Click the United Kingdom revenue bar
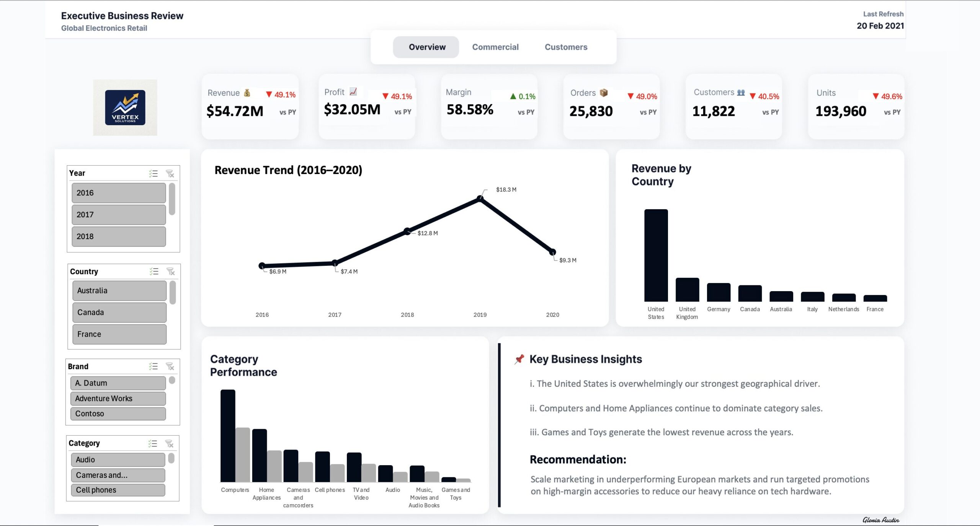This screenshot has height=526, width=980. tap(687, 290)
